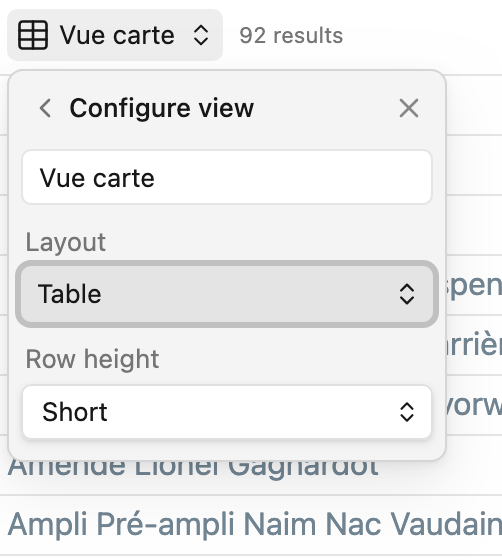Select the Table text in the layout selector
Screen dimensions: 502x560
tap(70, 294)
